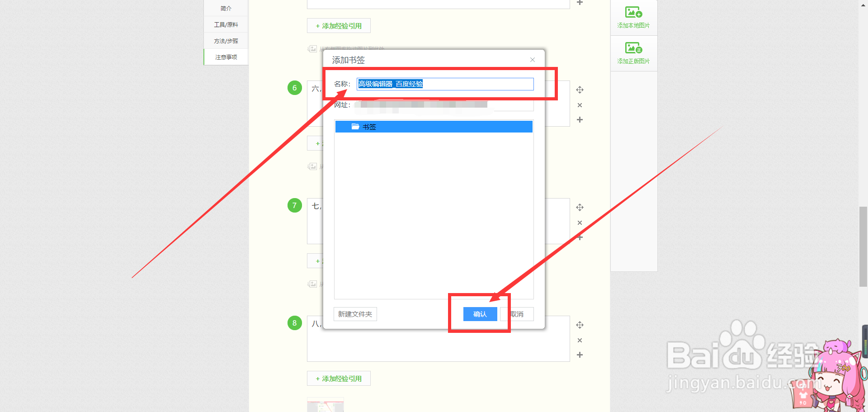This screenshot has width=868, height=412.
Task: Delete step 6 with its X icon
Action: pyautogui.click(x=580, y=105)
